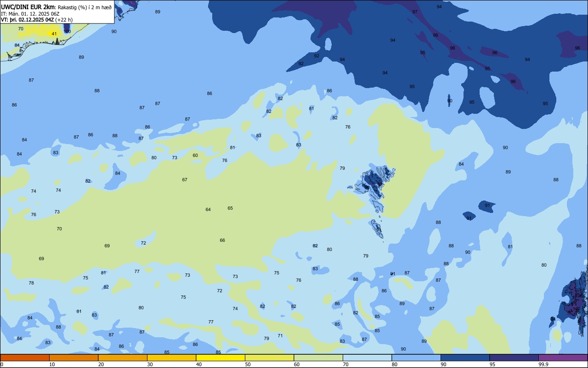Click the map value '67' on the map
Screen dimensions: 588x368
click(x=185, y=179)
